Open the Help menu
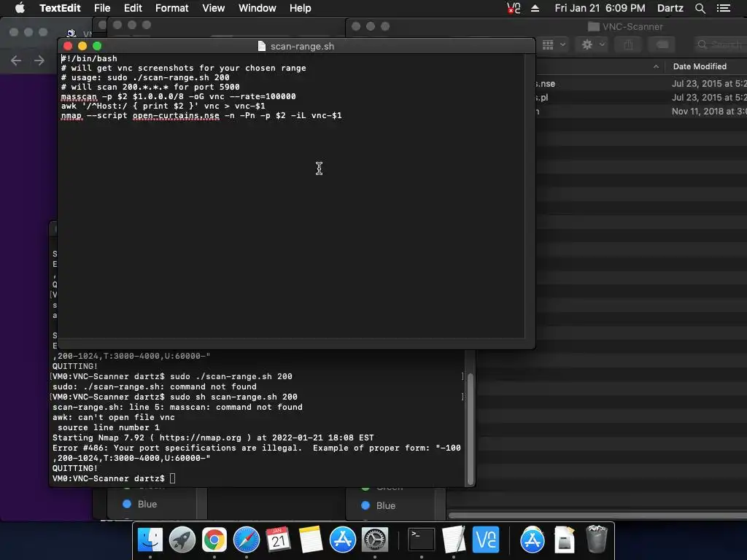Screen dimensions: 747x560 (x=300, y=8)
